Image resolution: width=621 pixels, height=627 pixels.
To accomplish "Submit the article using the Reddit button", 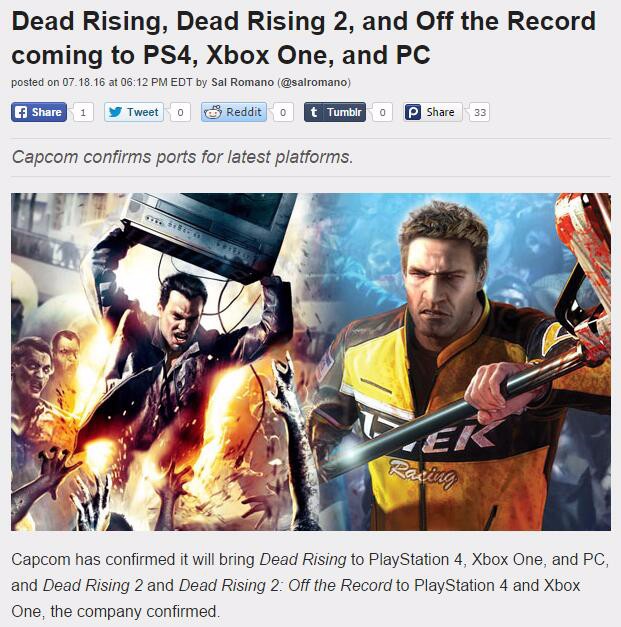I will 234,112.
